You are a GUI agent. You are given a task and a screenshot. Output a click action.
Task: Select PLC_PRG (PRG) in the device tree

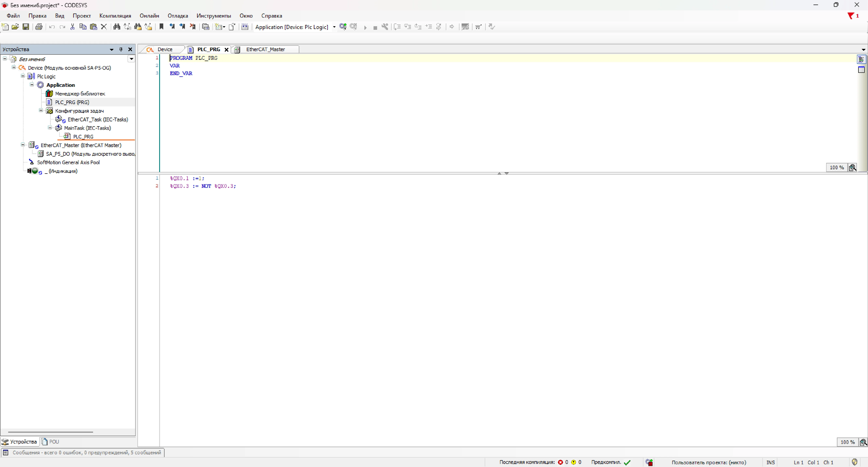coord(72,102)
